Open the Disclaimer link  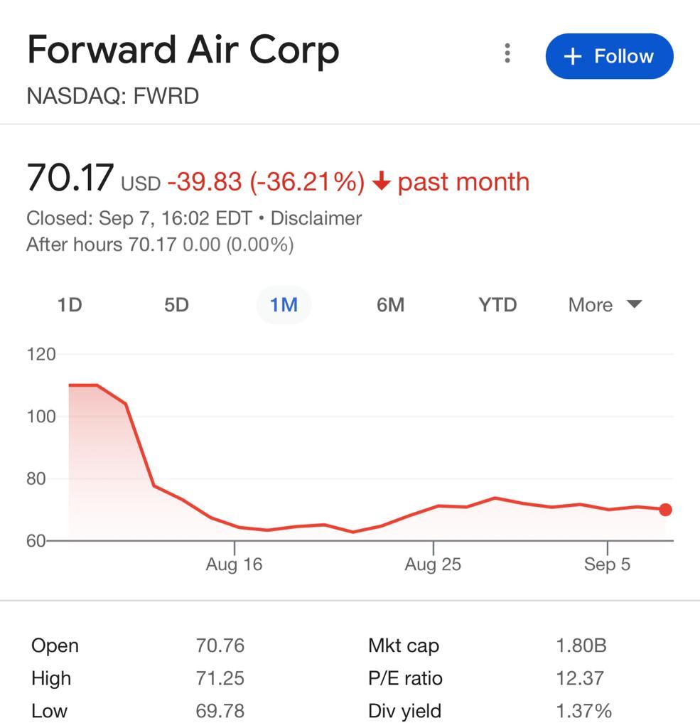[316, 218]
